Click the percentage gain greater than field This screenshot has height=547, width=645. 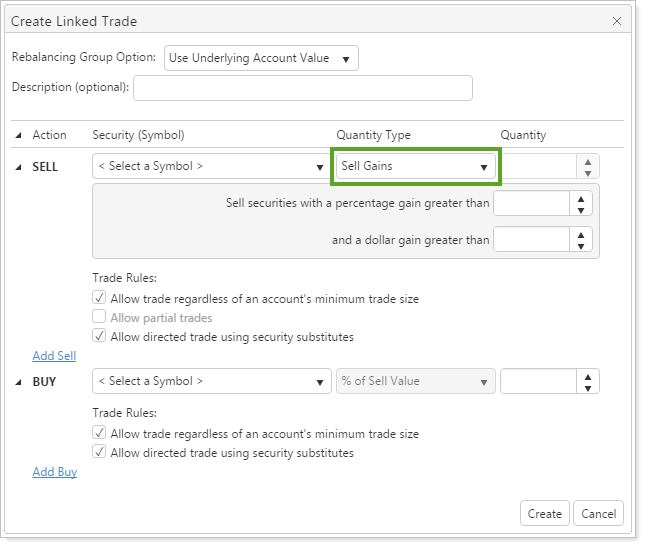tap(532, 204)
